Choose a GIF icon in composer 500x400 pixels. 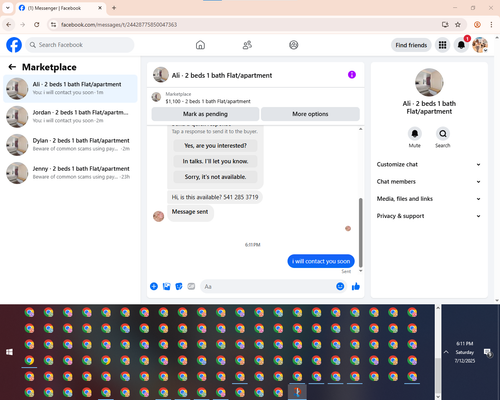coord(191,286)
